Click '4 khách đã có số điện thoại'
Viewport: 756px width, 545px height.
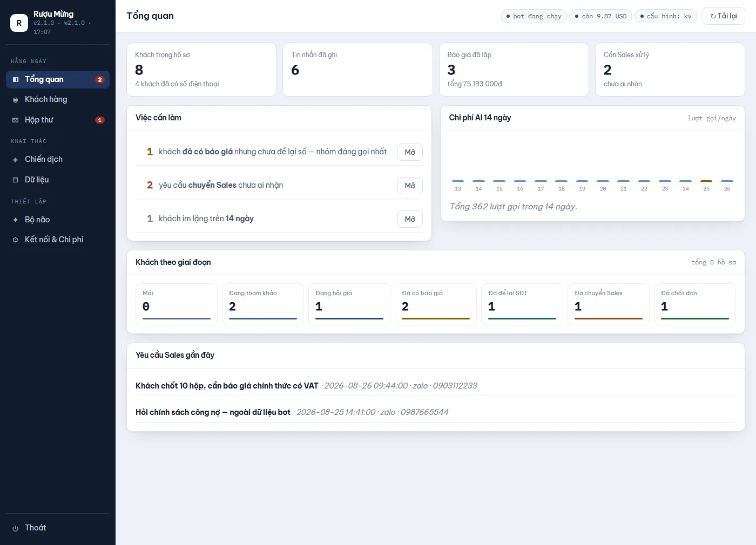(x=177, y=84)
